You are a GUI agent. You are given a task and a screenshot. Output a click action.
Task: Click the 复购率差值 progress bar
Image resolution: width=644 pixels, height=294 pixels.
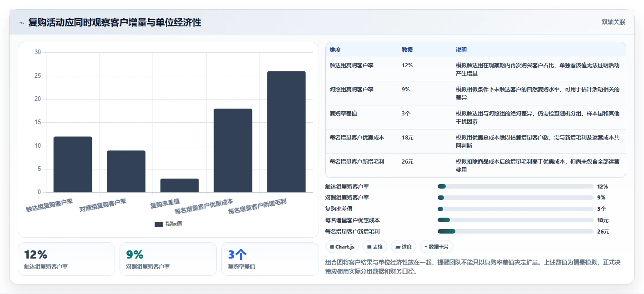[515, 209]
